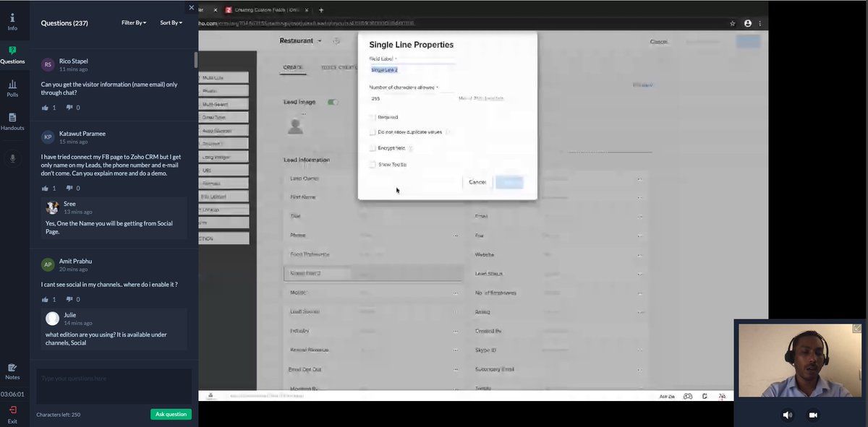Open the ellipsis menu for Annual Revenue
This screenshot has height=427, width=868.
(456, 350)
